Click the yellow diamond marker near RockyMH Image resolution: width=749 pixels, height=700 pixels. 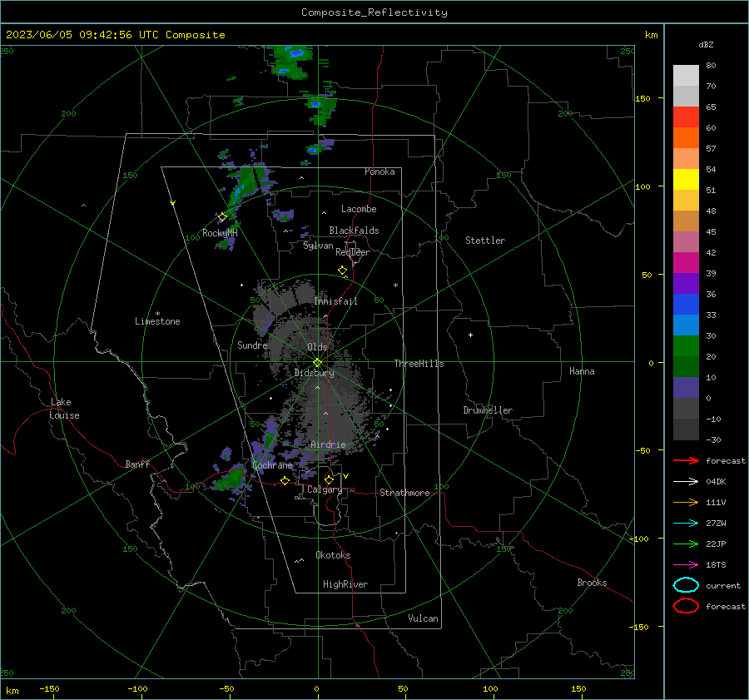[x=222, y=217]
